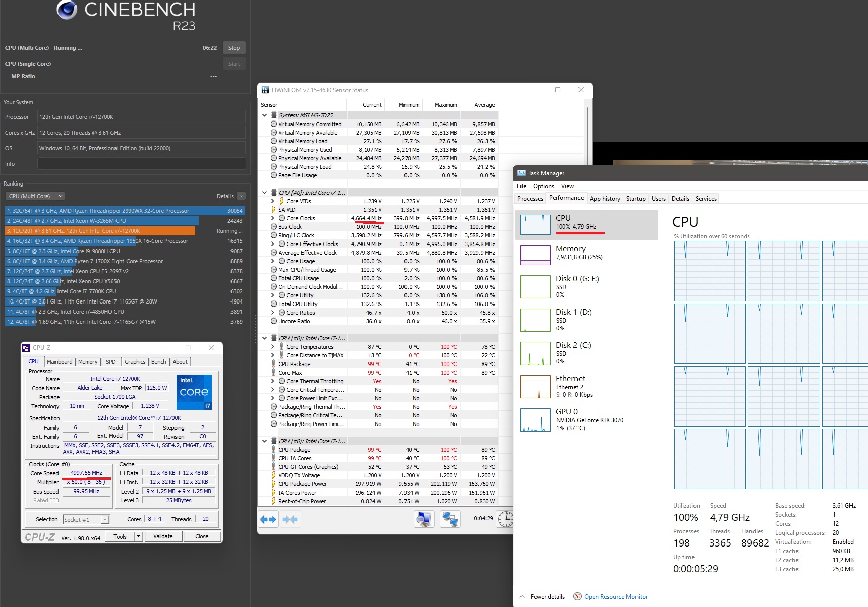Click the sensor icon beside Page File Usage
This screenshot has width=868, height=607.
coord(274,175)
